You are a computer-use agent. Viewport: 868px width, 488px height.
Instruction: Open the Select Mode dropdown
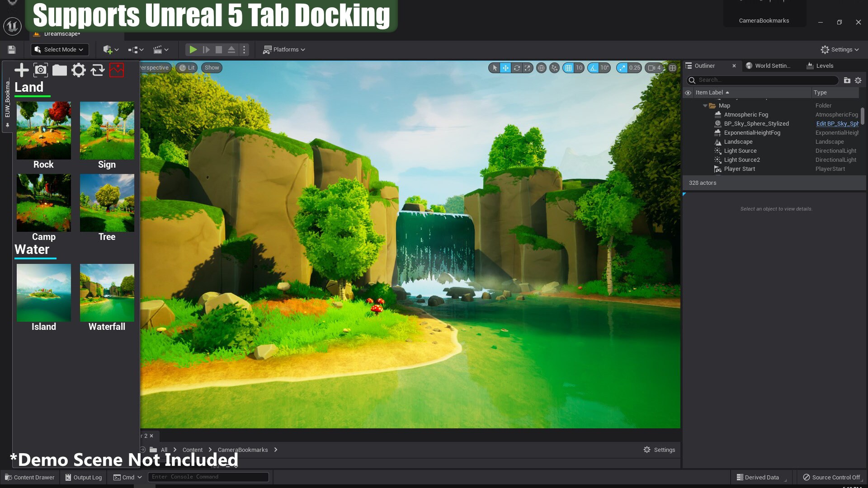click(60, 50)
